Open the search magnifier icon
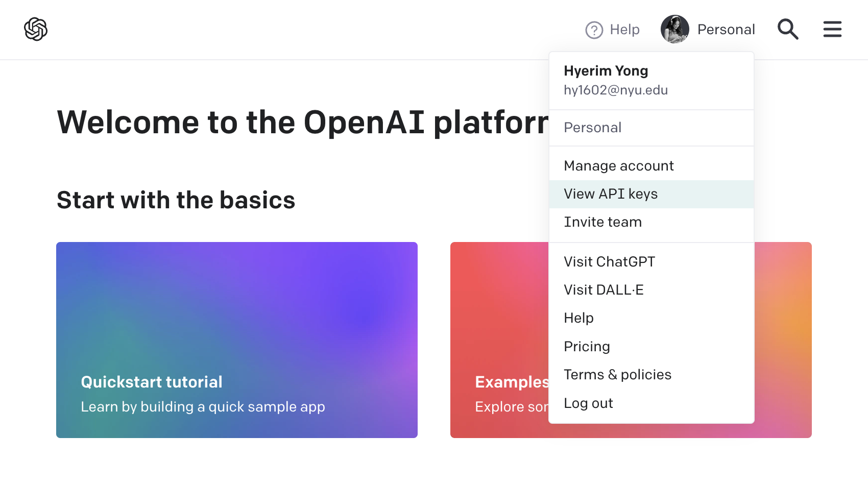Image resolution: width=868 pixels, height=484 pixels. click(788, 29)
